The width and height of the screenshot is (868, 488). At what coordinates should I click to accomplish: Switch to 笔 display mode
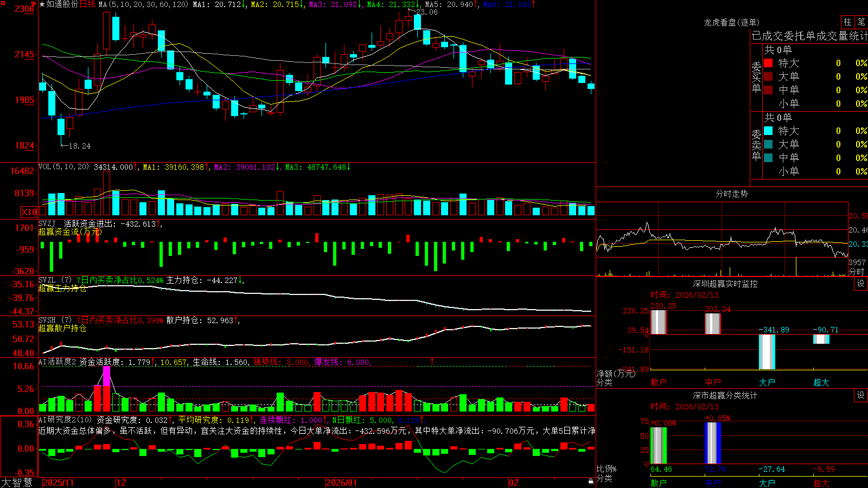coord(861,22)
